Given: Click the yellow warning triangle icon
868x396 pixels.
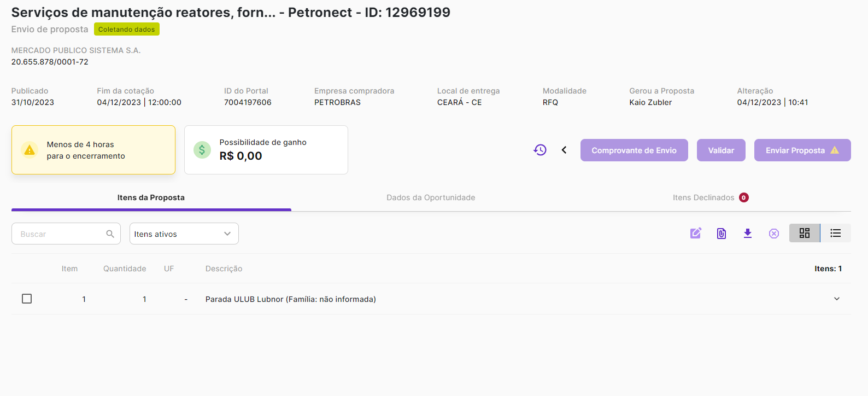Looking at the screenshot, I should (30, 150).
